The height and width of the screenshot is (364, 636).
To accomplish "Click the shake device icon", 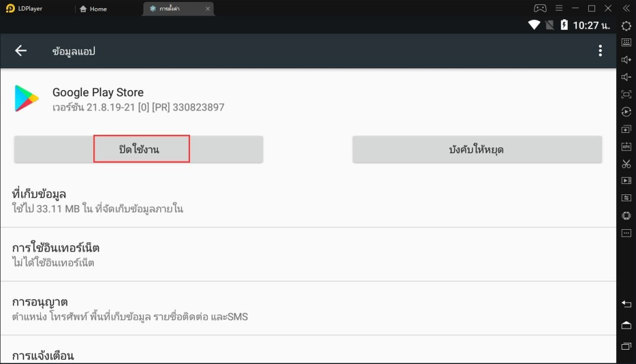I will coord(626,216).
